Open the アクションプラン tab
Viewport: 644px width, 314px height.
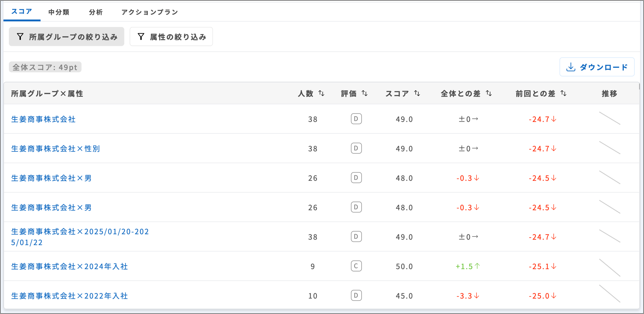coord(150,12)
